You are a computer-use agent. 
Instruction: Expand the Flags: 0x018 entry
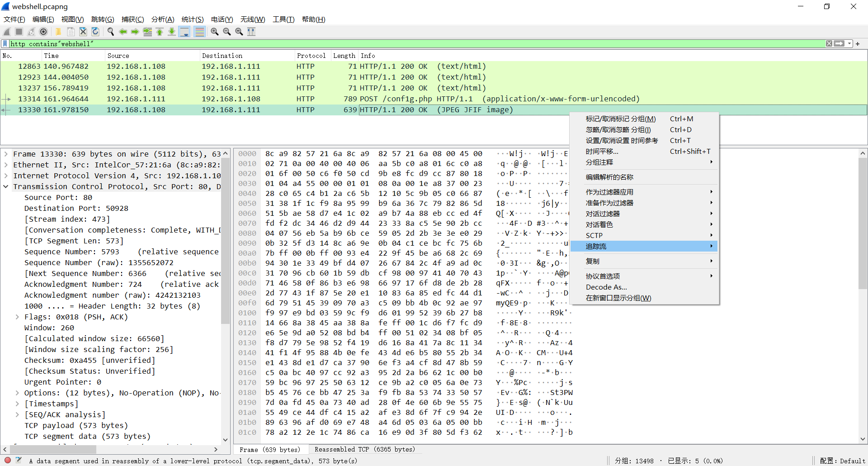(17, 317)
